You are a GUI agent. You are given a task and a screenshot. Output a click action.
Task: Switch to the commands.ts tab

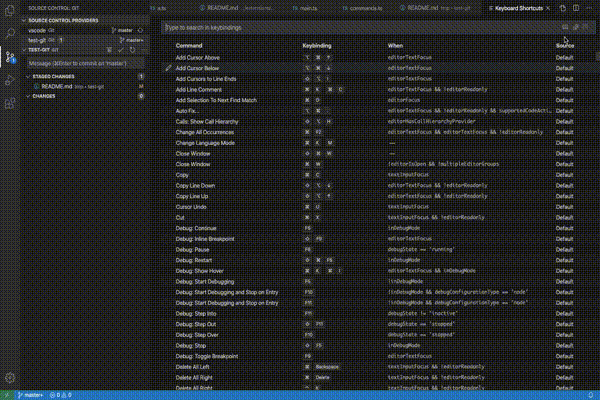[362, 8]
